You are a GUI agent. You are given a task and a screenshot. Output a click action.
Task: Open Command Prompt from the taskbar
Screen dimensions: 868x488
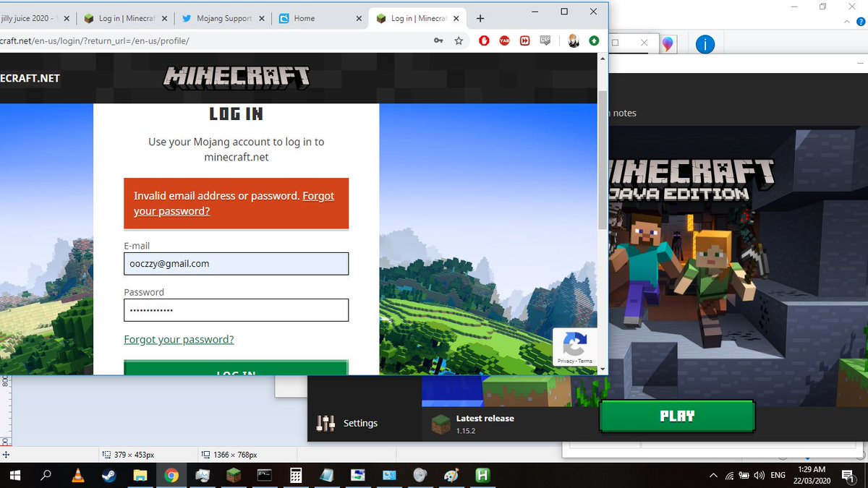[x=265, y=476]
